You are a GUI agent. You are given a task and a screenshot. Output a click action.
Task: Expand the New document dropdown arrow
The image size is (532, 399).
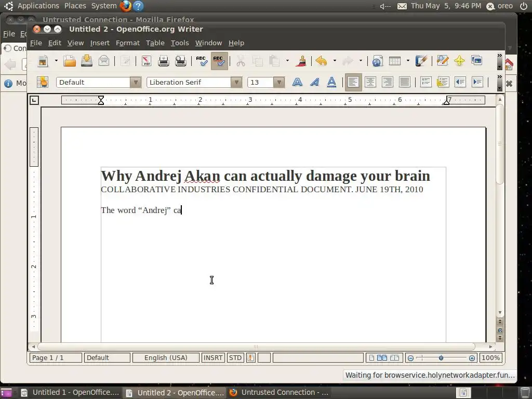[x=56, y=61]
